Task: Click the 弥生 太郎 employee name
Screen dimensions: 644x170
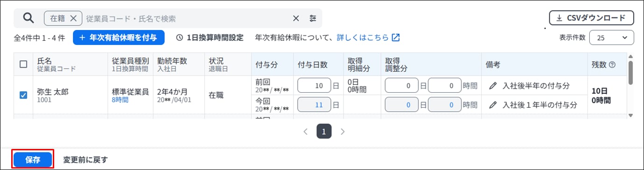Action: tap(52, 92)
